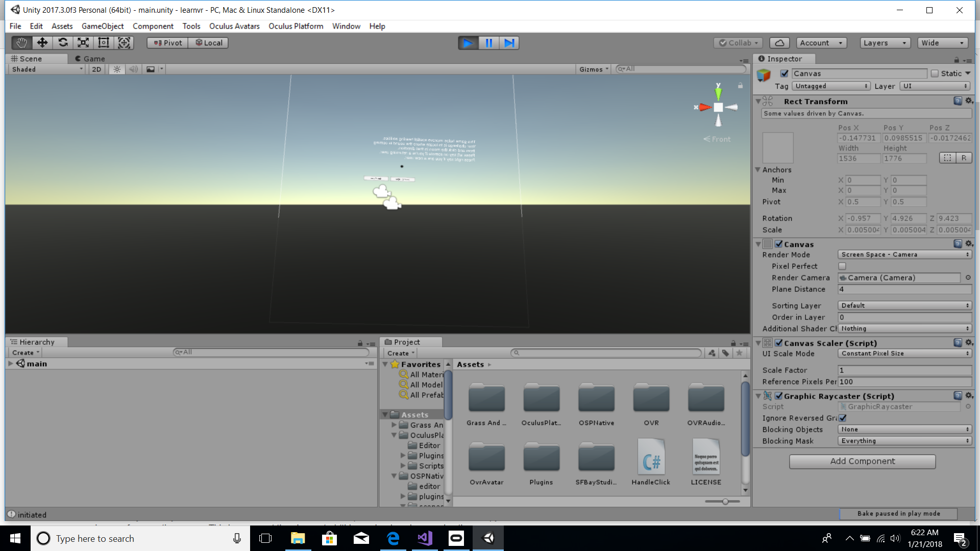Screen dimensions: 980x551
Task: Adjust the asset icon size slider
Action: point(725,502)
